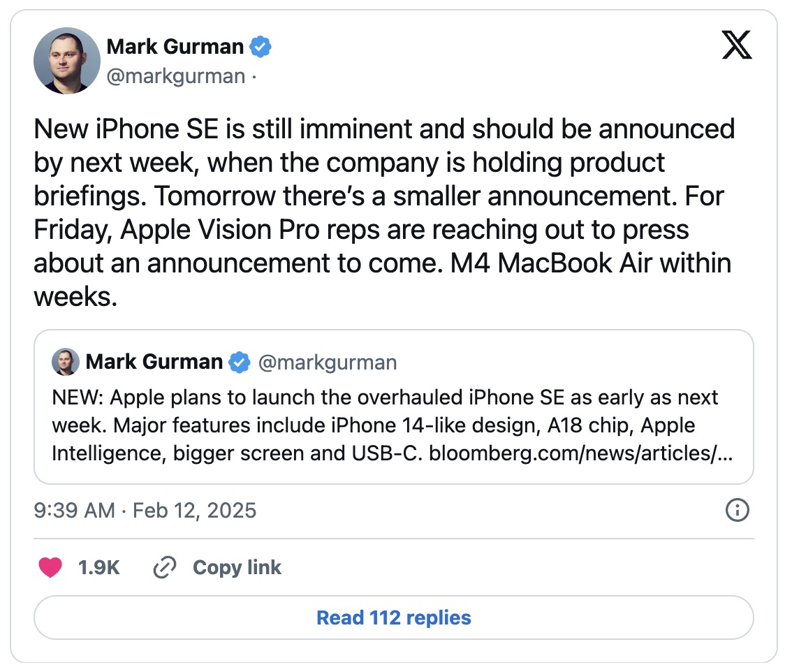Click Mark Gurman's name in the quoted tweet
This screenshot has width=792, height=672.
coord(154,362)
